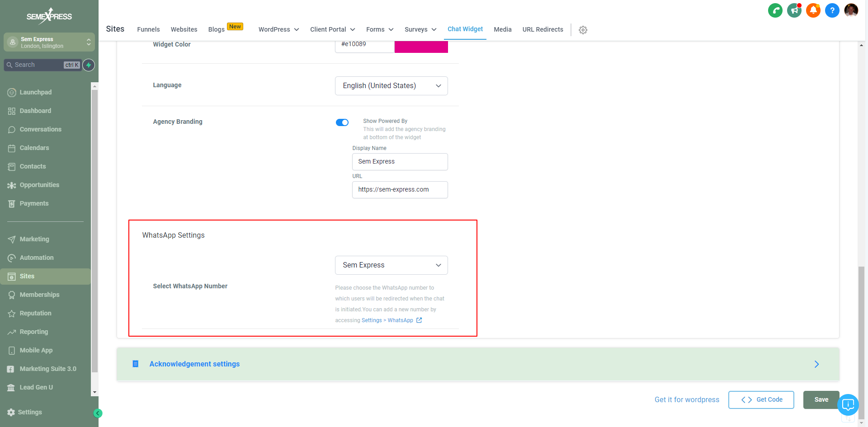Click the sidebar scroll down arrow
Screen dimensions: 868x427
click(x=94, y=392)
